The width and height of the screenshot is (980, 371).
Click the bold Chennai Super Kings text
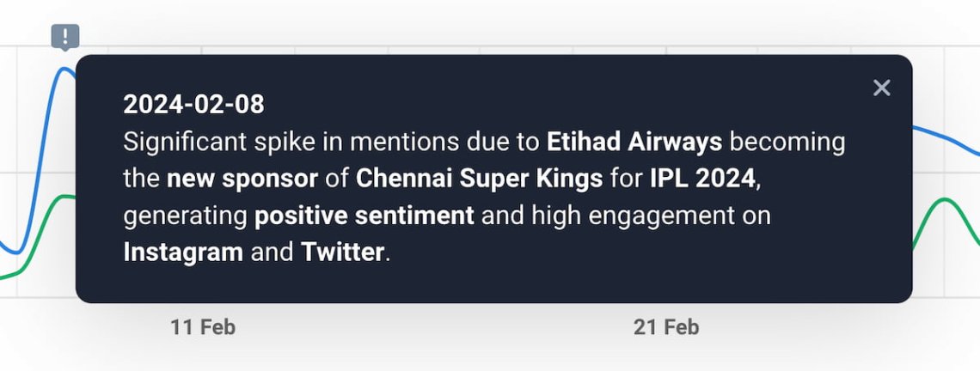point(480,179)
